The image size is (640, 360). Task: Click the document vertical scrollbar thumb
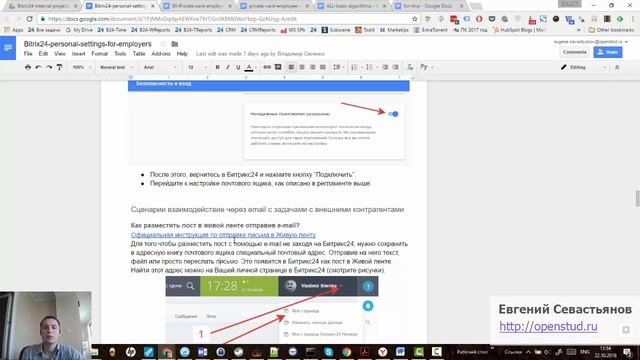click(x=637, y=199)
